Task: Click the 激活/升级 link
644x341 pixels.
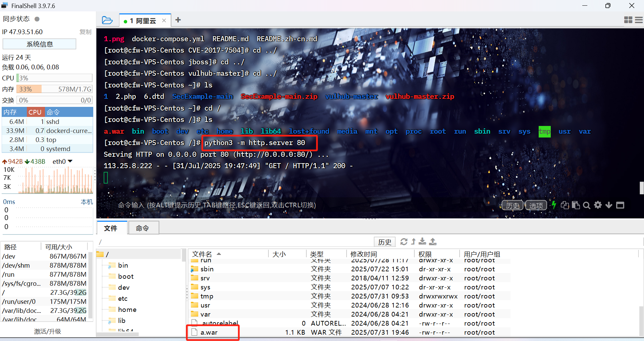Action: 47,331
